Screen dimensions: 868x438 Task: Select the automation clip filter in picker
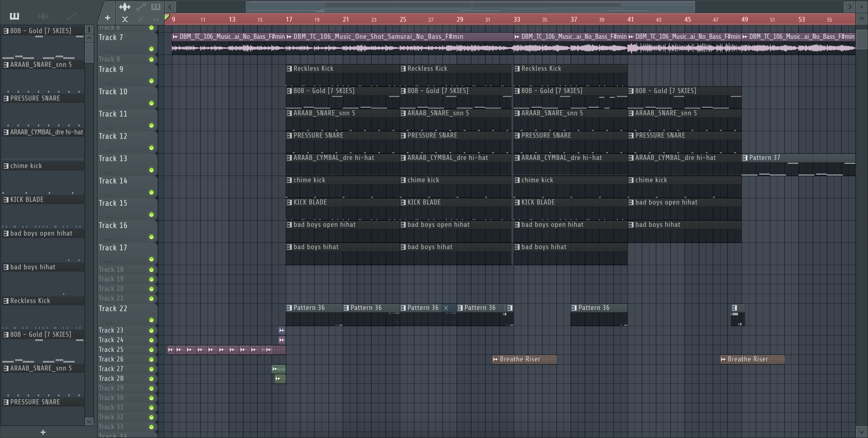[72, 16]
